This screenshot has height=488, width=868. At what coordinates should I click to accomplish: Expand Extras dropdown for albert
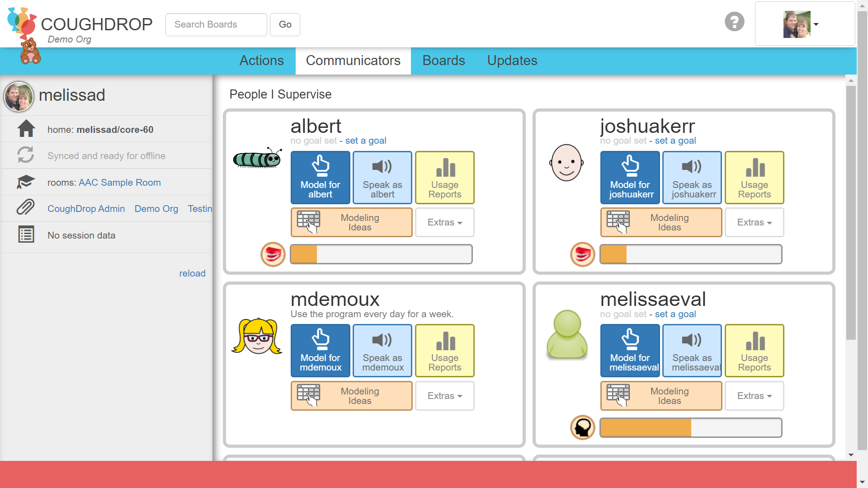pos(445,222)
